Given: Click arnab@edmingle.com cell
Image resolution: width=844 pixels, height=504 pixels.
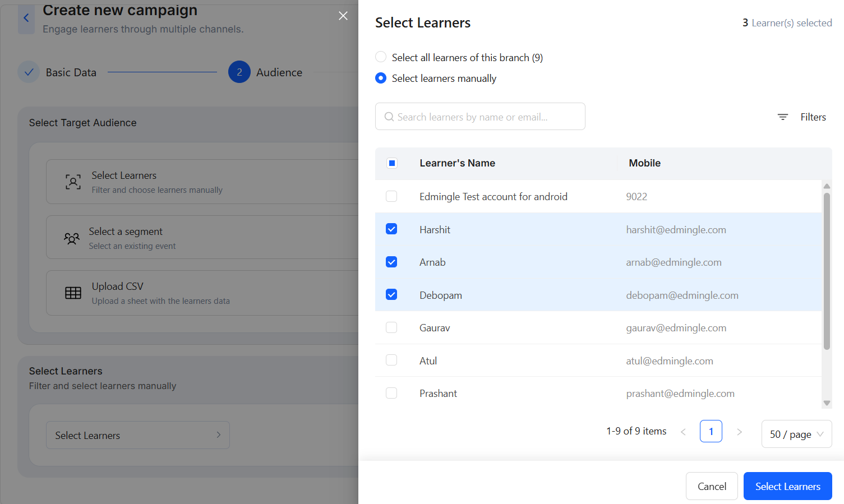Looking at the screenshot, I should 674,262.
